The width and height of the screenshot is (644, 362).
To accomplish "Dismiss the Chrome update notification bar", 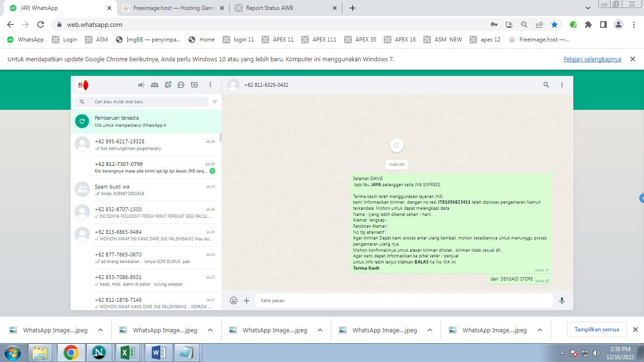I will pos(633,59).
